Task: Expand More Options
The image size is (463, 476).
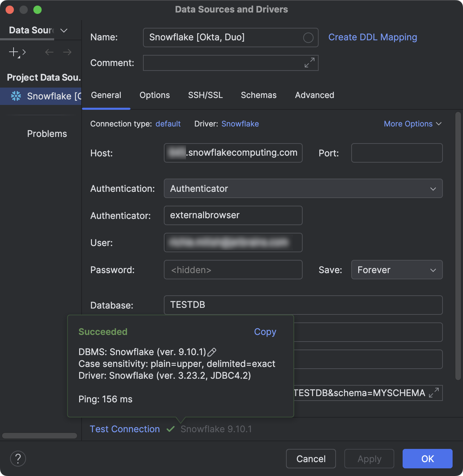Action: (412, 124)
